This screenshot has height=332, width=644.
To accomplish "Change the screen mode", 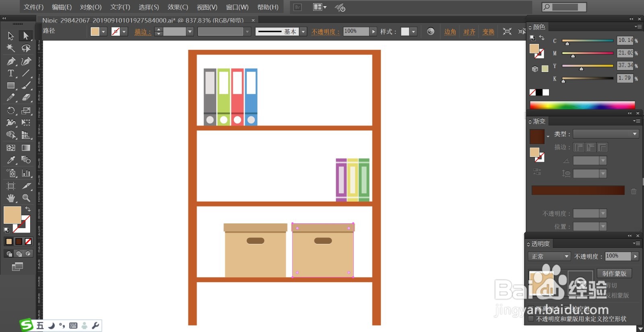I will (17, 266).
